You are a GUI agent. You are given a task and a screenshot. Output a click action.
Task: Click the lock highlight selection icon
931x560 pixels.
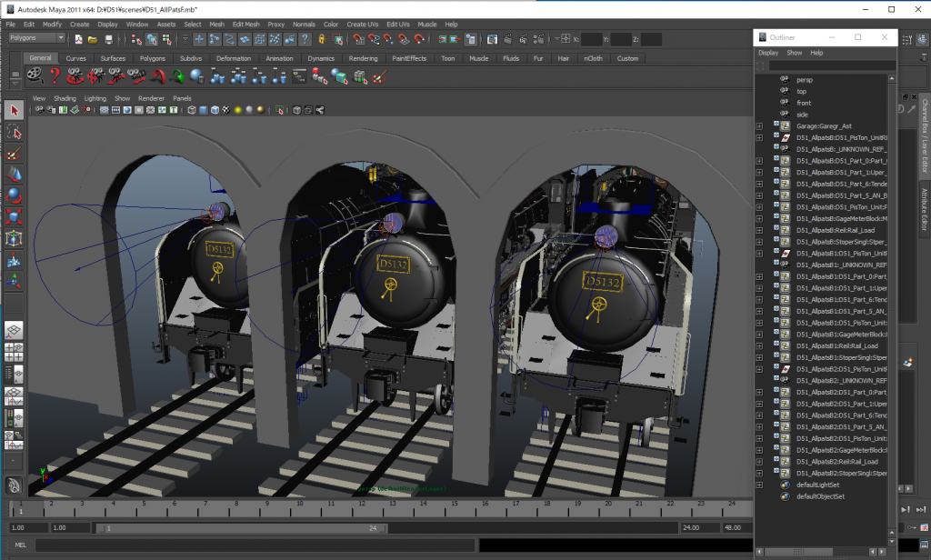tap(322, 39)
